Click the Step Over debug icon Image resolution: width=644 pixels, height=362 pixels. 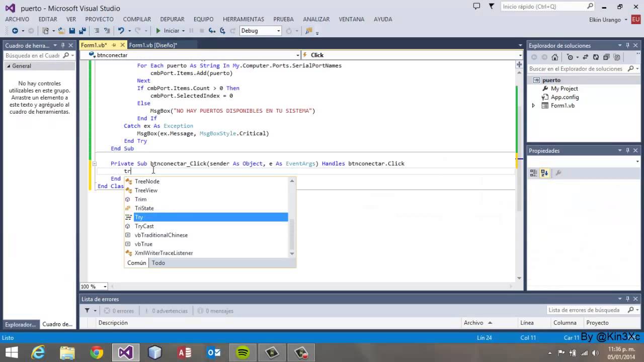coord(222,31)
